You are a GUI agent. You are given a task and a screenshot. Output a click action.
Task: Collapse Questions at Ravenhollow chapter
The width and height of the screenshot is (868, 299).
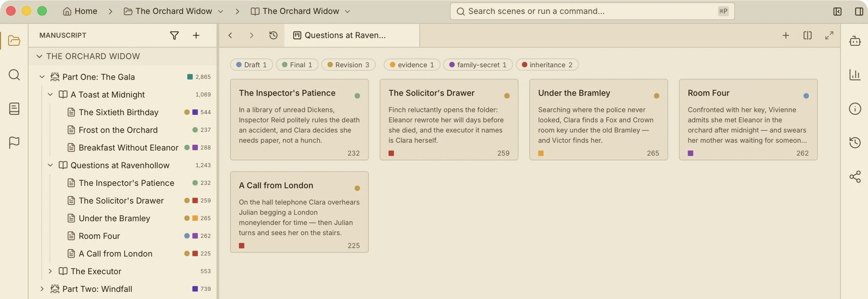coord(50,165)
